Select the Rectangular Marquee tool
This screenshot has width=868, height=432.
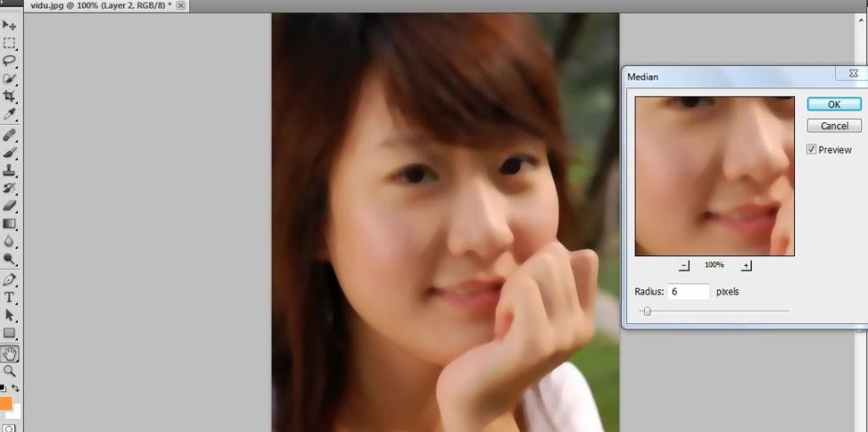[x=9, y=43]
